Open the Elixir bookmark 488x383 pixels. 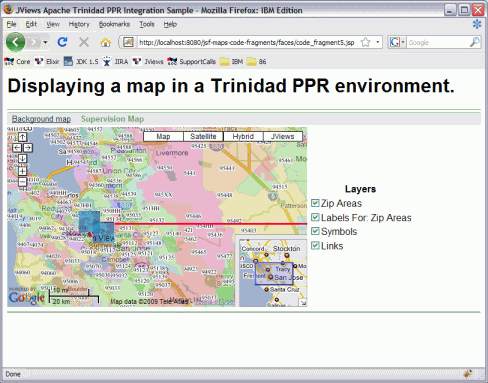coord(47,62)
